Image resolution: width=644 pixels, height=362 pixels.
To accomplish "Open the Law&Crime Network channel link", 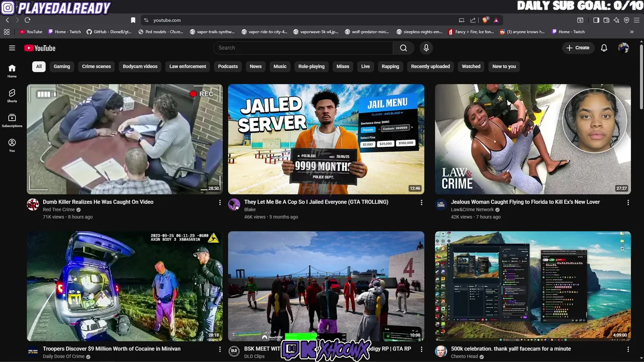I will (x=472, y=210).
